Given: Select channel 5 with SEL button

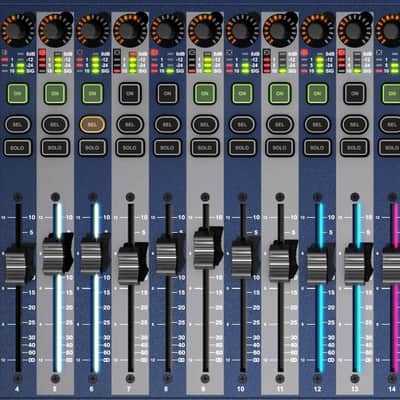Looking at the screenshot, I should [55, 124].
